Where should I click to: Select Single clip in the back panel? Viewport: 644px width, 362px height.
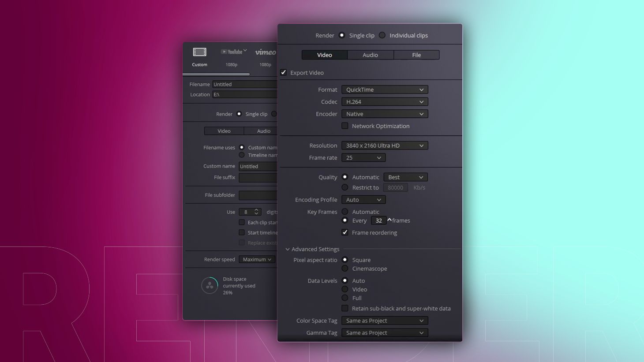tap(239, 114)
